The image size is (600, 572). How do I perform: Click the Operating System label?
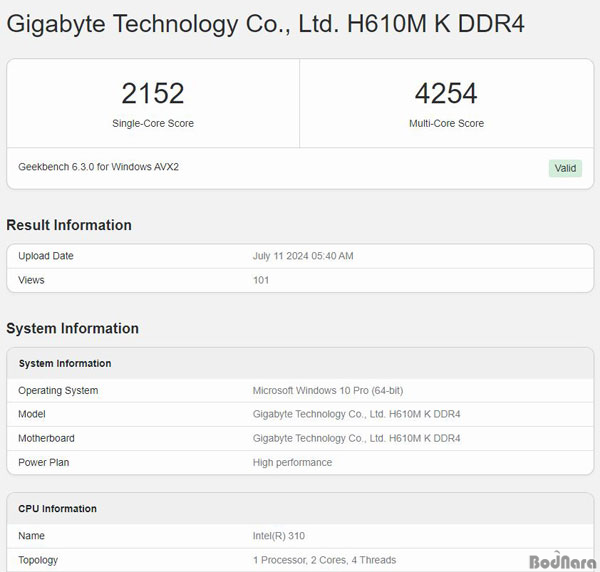tap(58, 391)
